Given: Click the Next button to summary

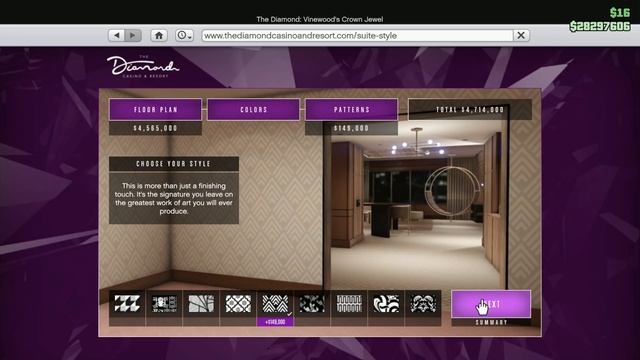Looking at the screenshot, I should pyautogui.click(x=491, y=304).
